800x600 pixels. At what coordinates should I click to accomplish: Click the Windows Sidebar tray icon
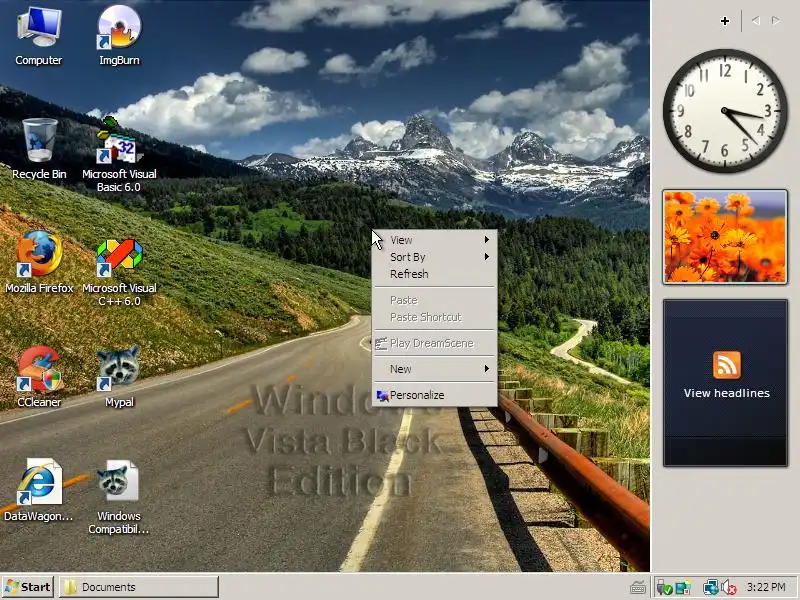683,588
